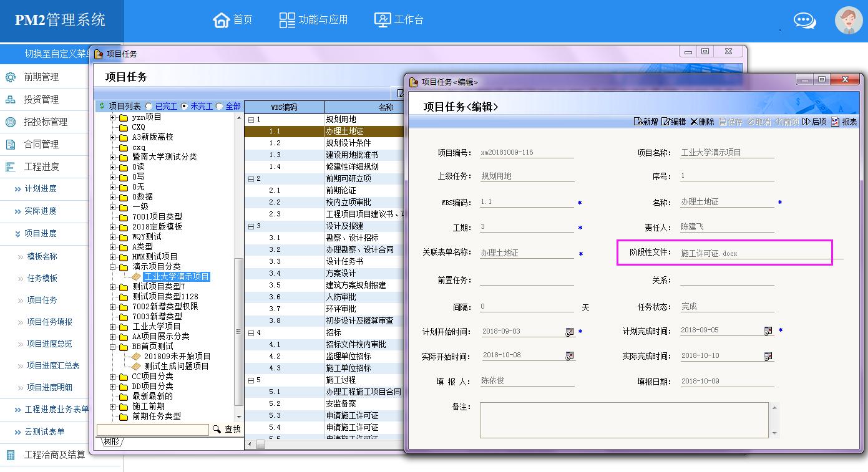Open calendar picker for 实际完成时间
Image resolution: width=868 pixels, height=472 pixels.
click(x=768, y=356)
